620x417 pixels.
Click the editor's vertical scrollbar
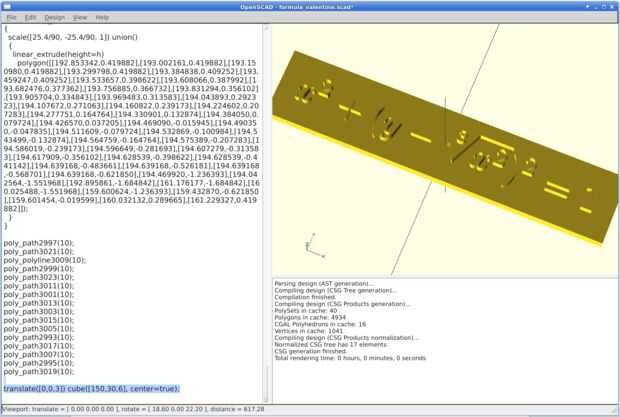click(x=266, y=213)
